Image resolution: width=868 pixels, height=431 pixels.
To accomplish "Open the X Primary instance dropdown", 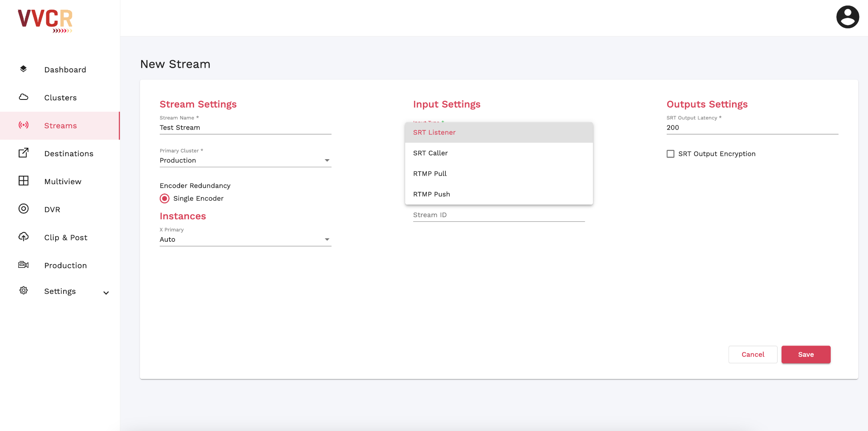I will [x=245, y=240].
